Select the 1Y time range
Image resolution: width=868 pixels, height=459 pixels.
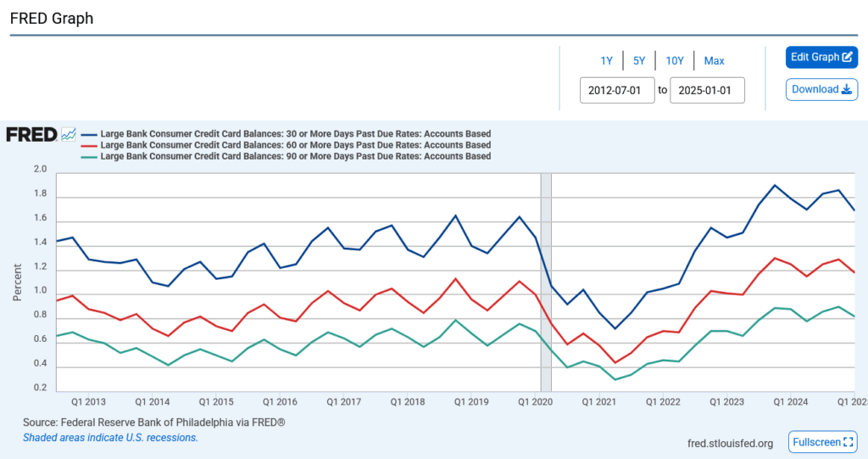607,60
